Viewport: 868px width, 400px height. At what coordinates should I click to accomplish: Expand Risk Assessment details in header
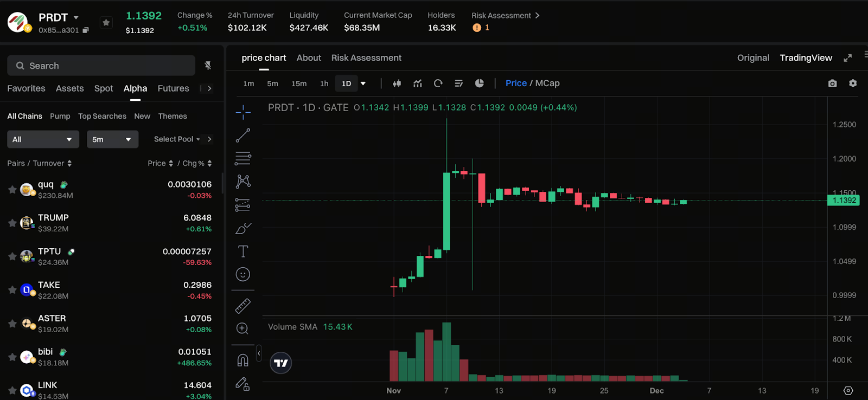pos(537,15)
